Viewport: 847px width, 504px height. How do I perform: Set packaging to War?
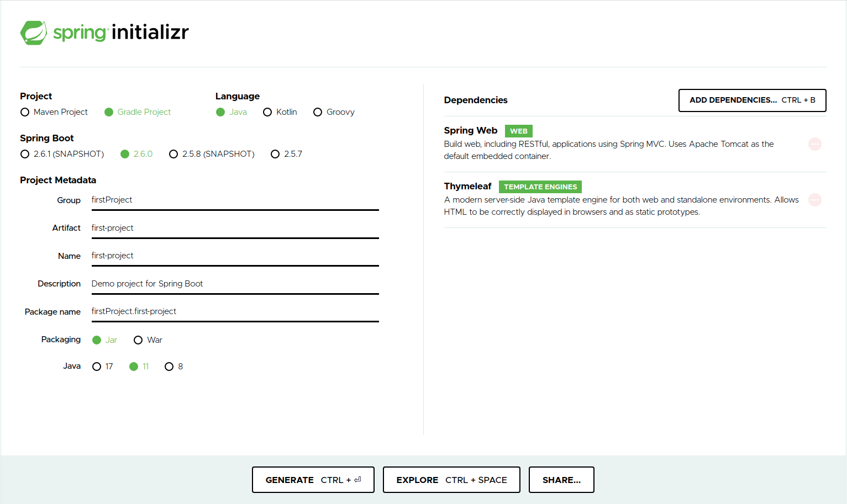pyautogui.click(x=148, y=340)
